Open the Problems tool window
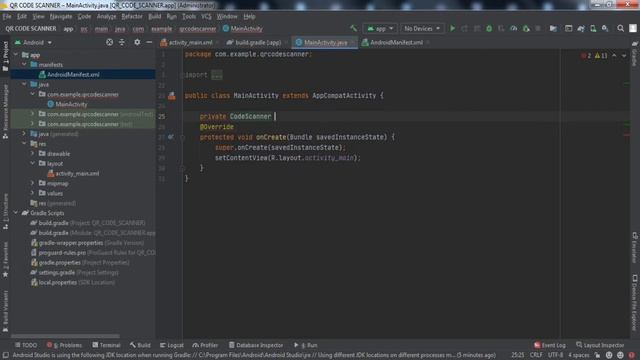This screenshot has height=360, width=640. pos(64,345)
